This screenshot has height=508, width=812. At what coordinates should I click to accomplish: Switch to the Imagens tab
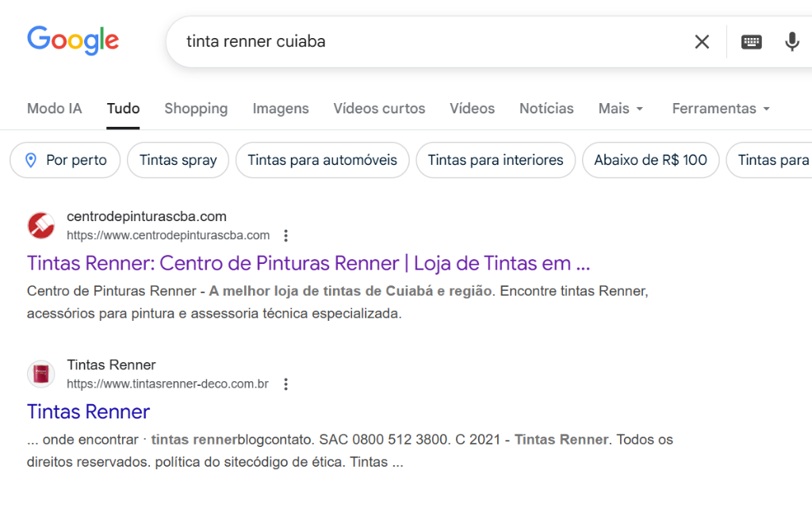(x=280, y=108)
